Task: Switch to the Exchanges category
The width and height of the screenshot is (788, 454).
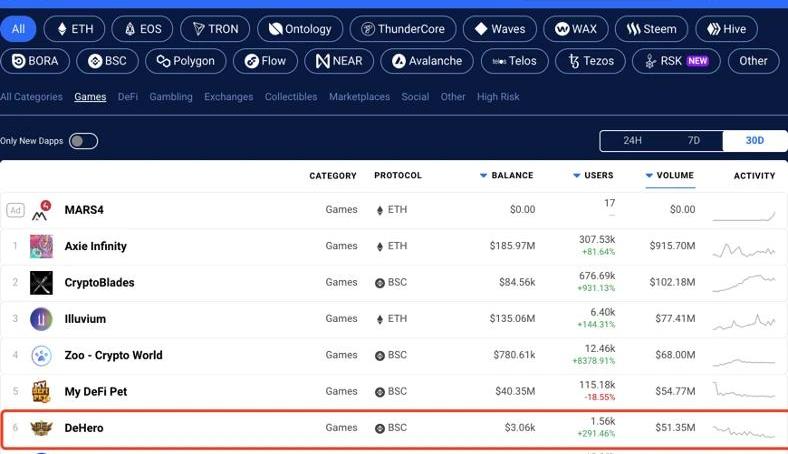Action: (x=229, y=97)
